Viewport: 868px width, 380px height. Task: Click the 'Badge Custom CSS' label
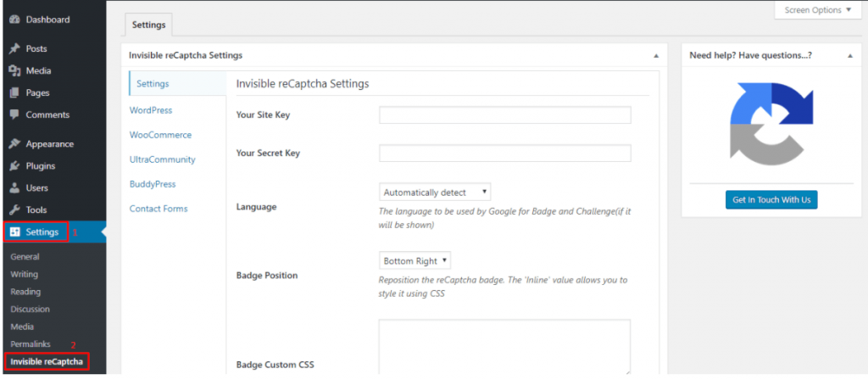coord(275,365)
